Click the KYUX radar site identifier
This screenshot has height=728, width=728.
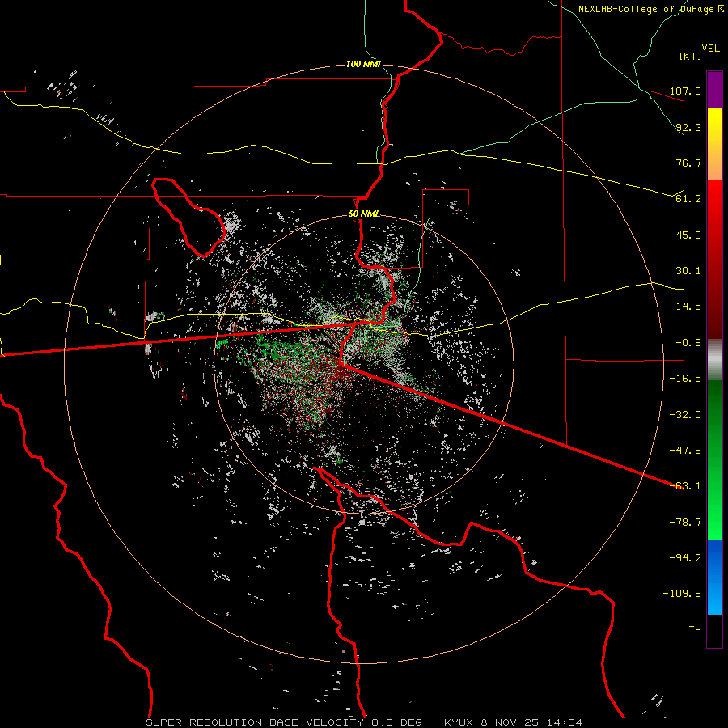pos(459,722)
